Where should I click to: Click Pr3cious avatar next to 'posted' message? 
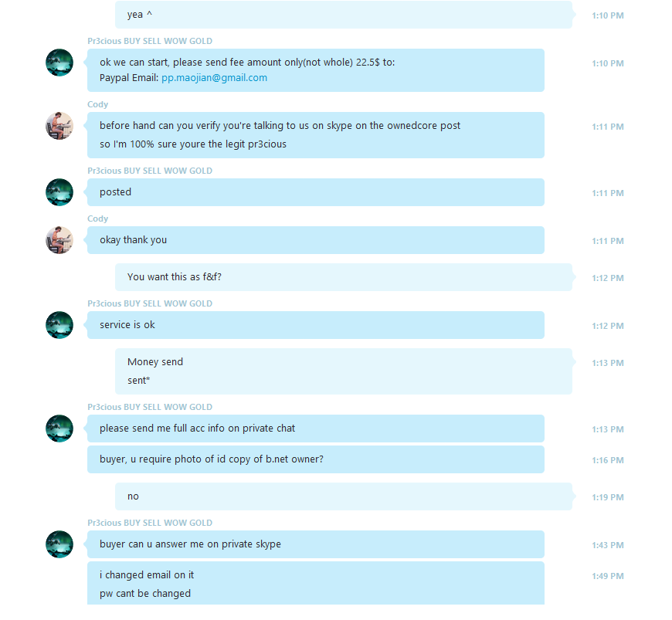[59, 192]
